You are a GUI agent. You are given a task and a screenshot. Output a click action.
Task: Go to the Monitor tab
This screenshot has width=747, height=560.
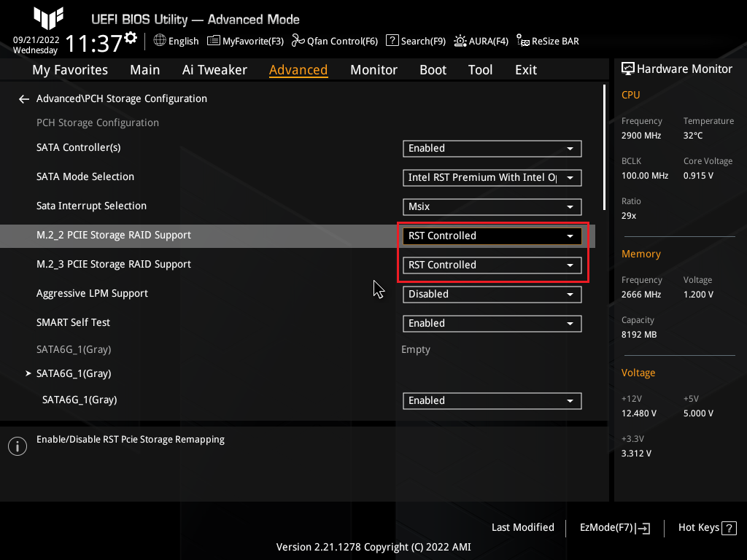pos(373,70)
